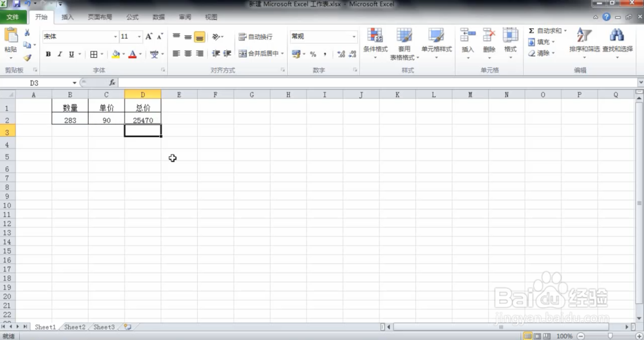
Task: Switch to the Page Layout (页面布局) tab
Action: click(x=100, y=17)
